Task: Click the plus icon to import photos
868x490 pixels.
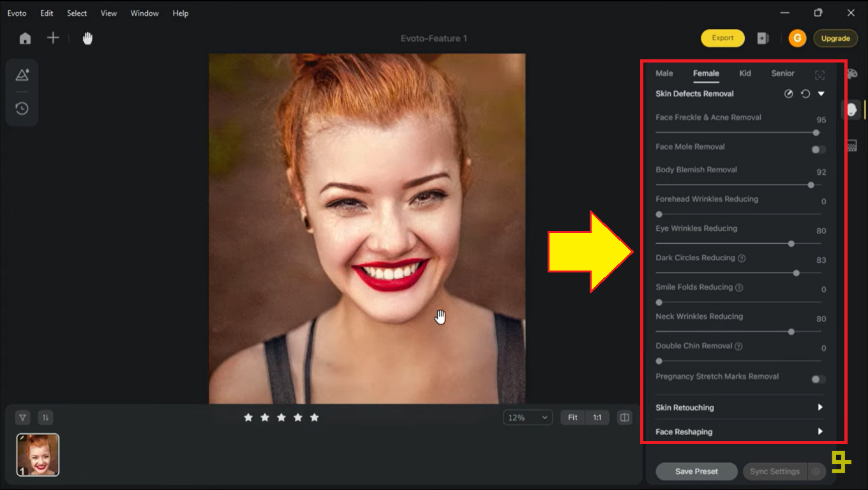Action: click(53, 38)
